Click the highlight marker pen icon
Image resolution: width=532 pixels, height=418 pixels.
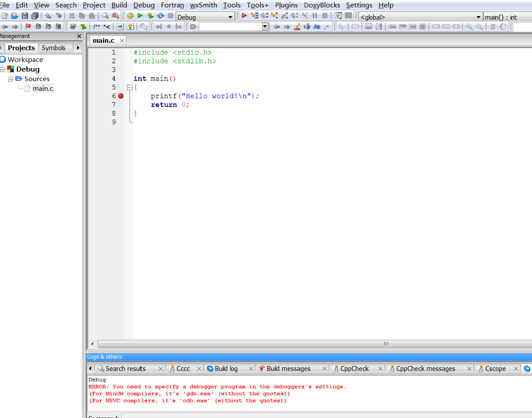tap(297, 27)
